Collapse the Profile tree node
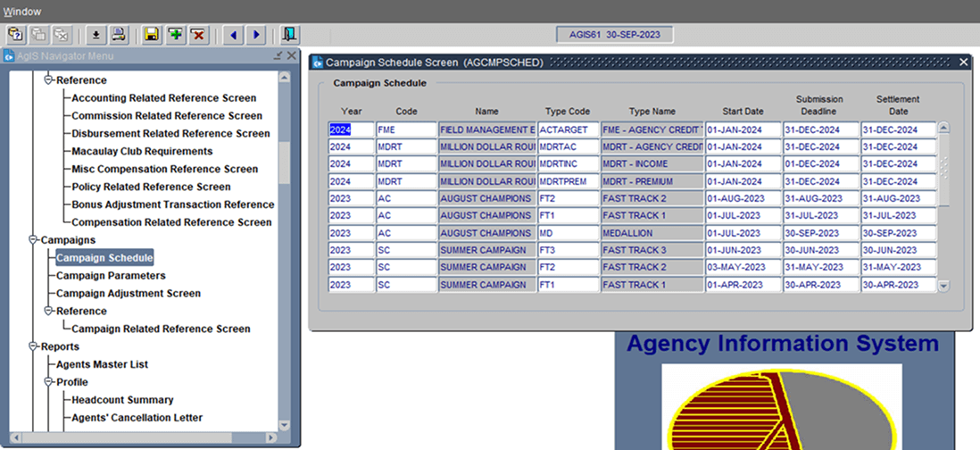 [x=49, y=382]
